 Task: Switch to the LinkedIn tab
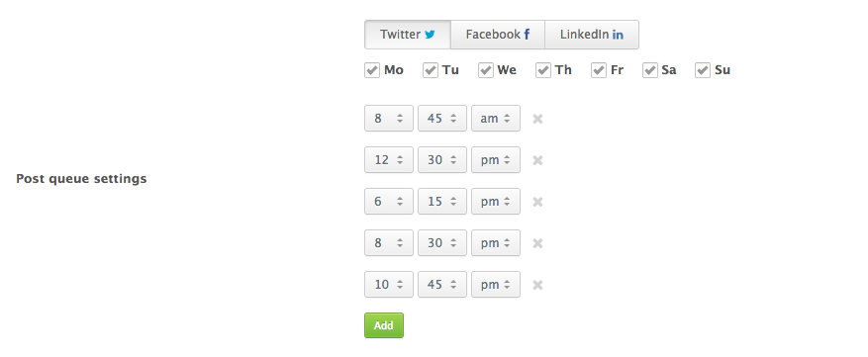[x=592, y=35]
